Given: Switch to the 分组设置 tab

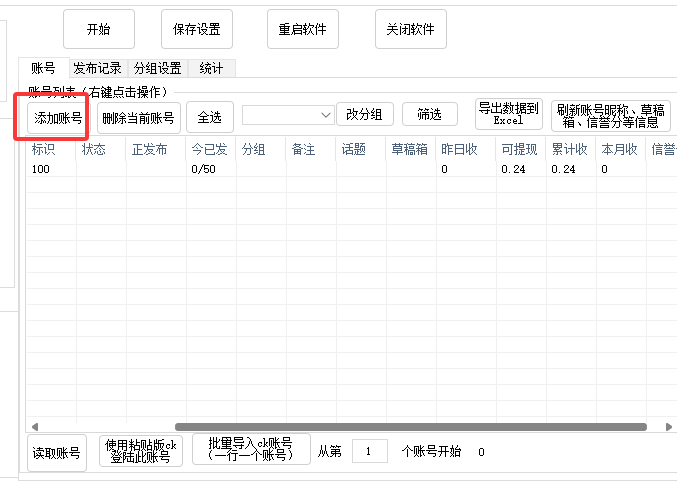Looking at the screenshot, I should [x=157, y=69].
